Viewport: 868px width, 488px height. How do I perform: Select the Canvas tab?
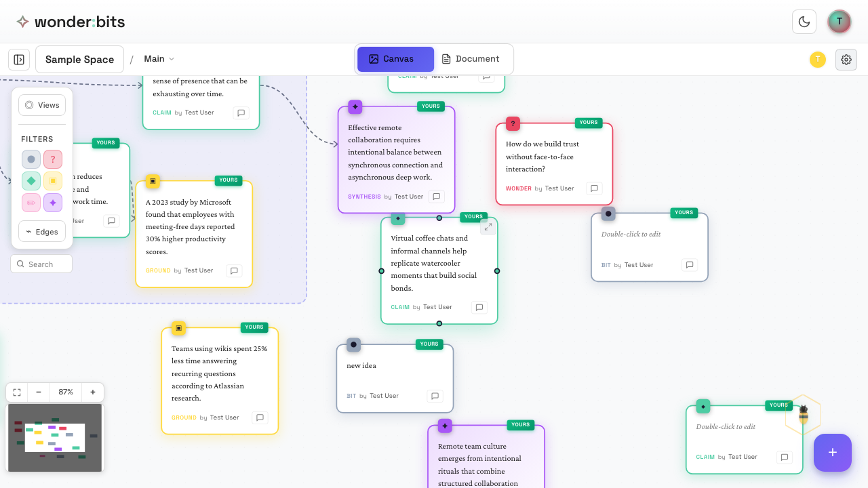click(395, 58)
